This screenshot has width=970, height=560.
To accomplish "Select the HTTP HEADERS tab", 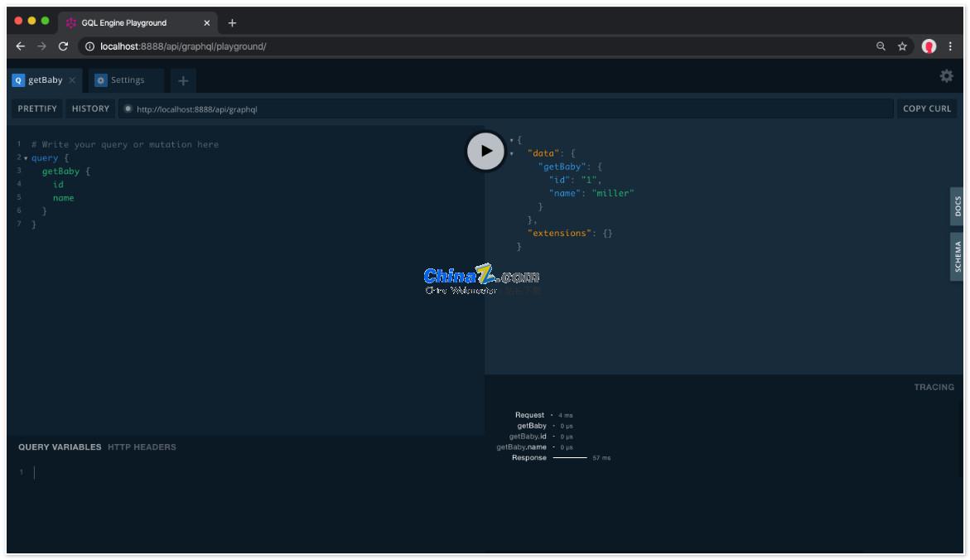I will (x=142, y=447).
